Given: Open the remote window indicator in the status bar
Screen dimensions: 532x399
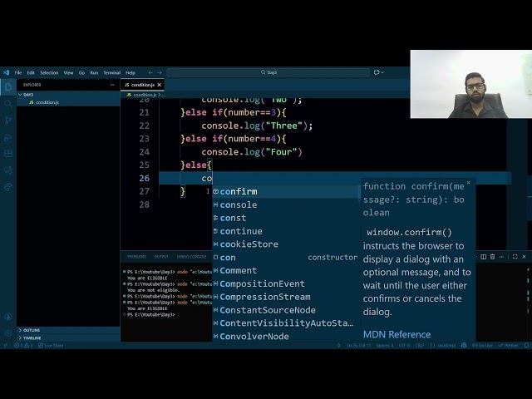Looking at the screenshot, I should (x=5, y=346).
